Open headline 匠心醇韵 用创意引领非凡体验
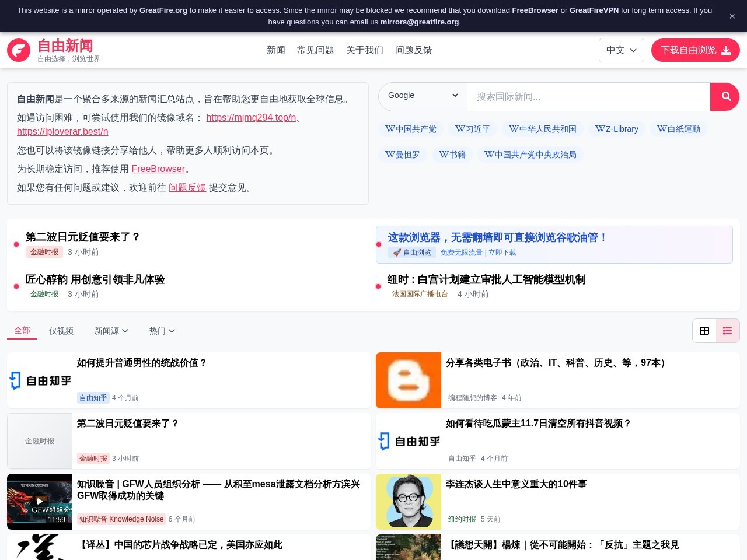The image size is (747, 560). pos(95,279)
